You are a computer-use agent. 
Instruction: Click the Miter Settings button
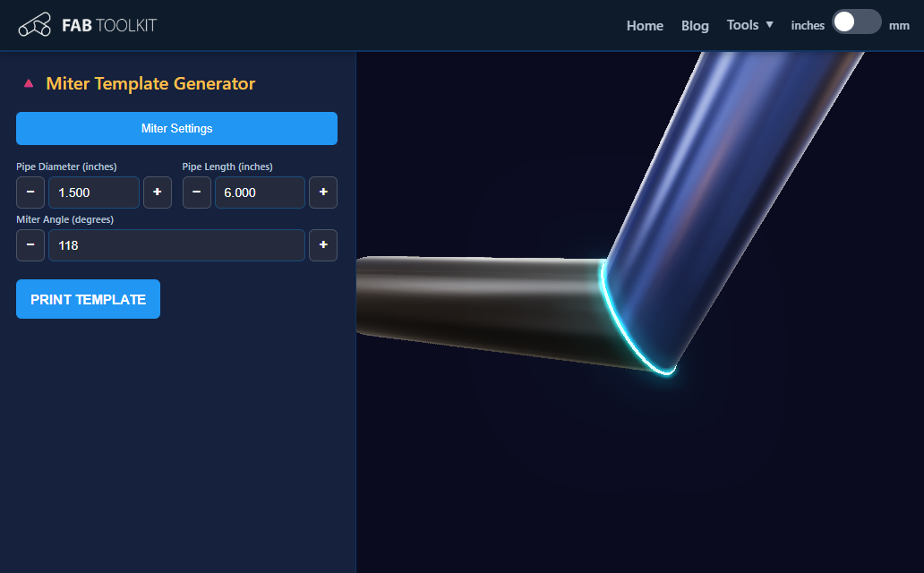coord(176,128)
